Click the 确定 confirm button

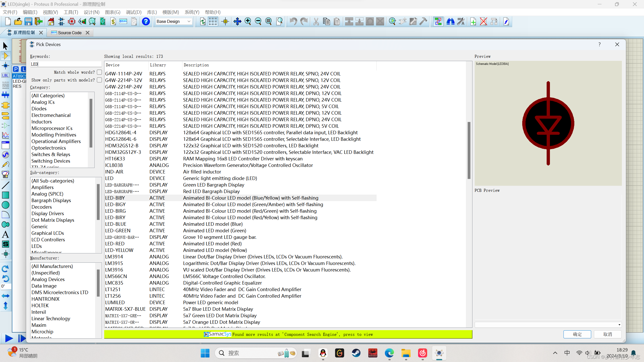click(x=577, y=334)
